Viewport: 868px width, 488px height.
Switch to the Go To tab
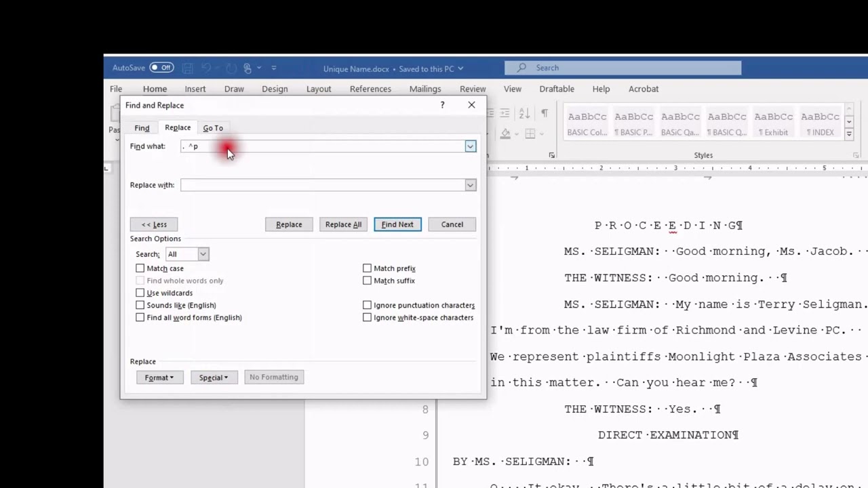tap(213, 128)
